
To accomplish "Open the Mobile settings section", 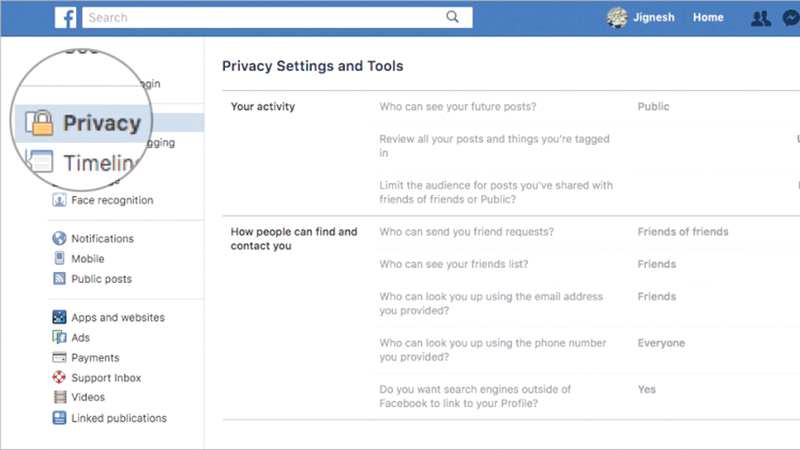I will [x=87, y=259].
